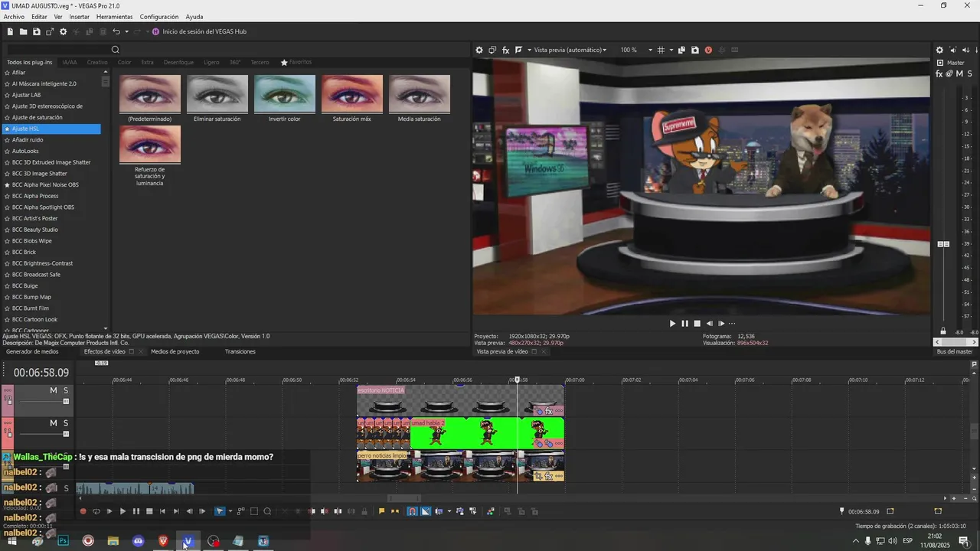980x551 pixels.
Task: Open the Herramientas menu
Action: click(114, 17)
